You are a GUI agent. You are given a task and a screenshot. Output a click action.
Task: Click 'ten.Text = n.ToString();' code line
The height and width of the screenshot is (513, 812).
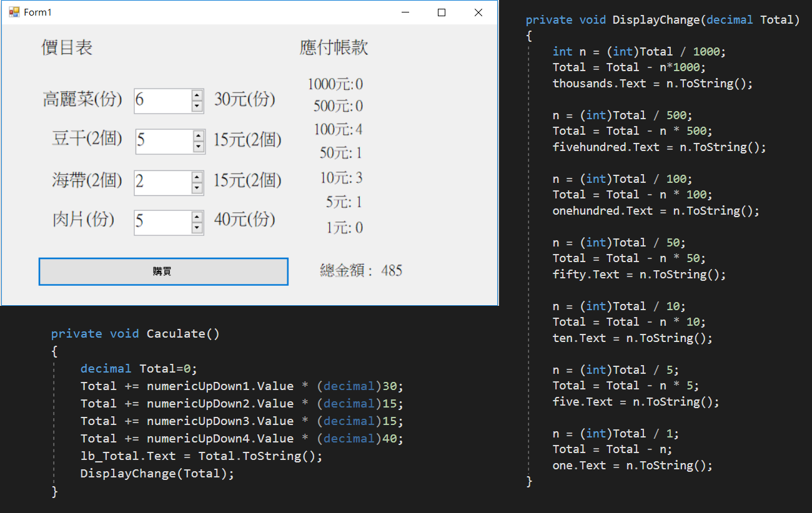[x=633, y=338]
